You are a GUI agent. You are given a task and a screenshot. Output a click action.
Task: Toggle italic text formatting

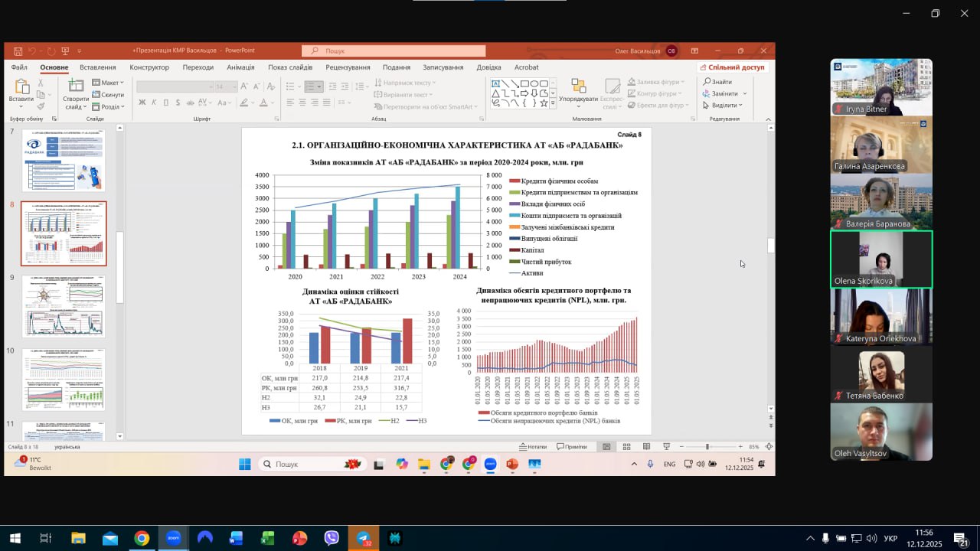154,103
